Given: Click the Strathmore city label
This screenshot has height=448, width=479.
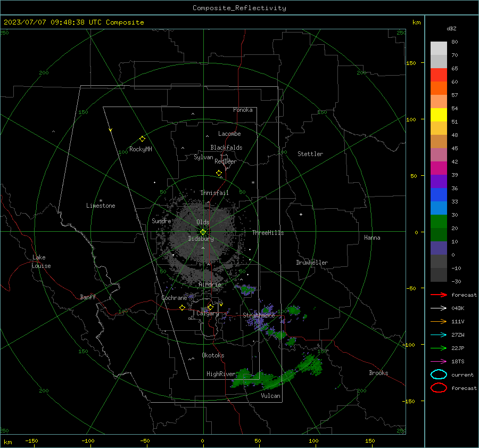Looking at the screenshot, I should [259, 315].
